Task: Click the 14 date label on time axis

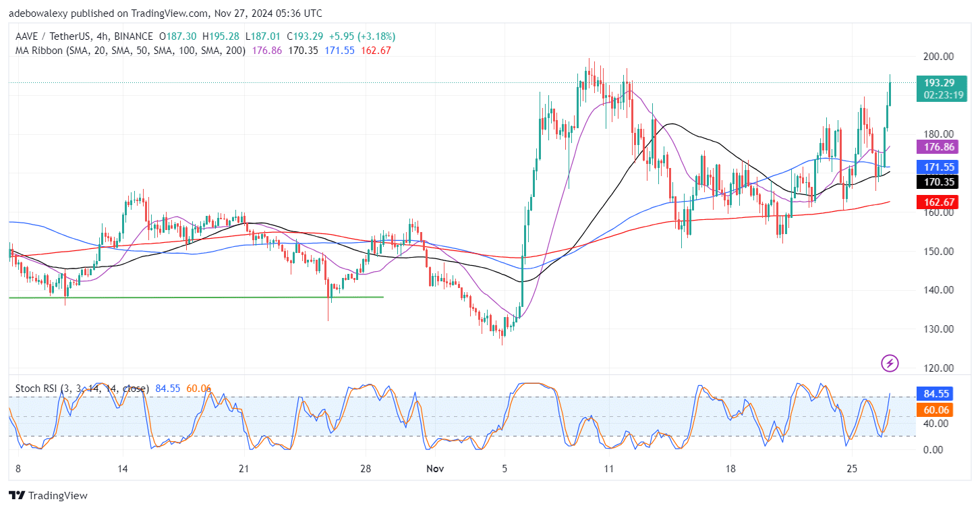Action: click(x=122, y=469)
